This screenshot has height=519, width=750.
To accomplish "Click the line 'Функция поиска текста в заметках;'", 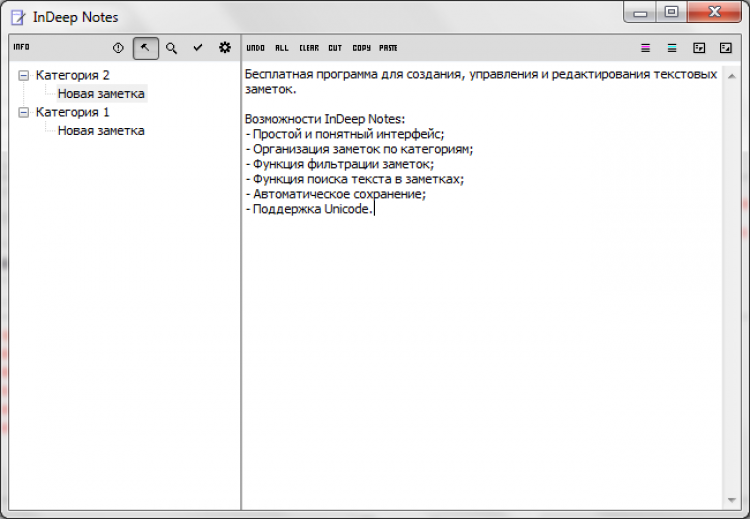I will point(358,179).
